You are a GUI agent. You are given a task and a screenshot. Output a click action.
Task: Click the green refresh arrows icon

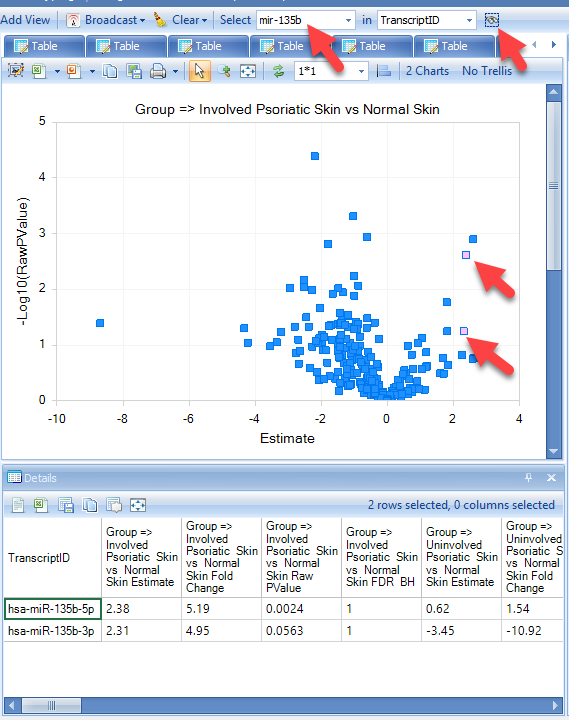pos(278,71)
